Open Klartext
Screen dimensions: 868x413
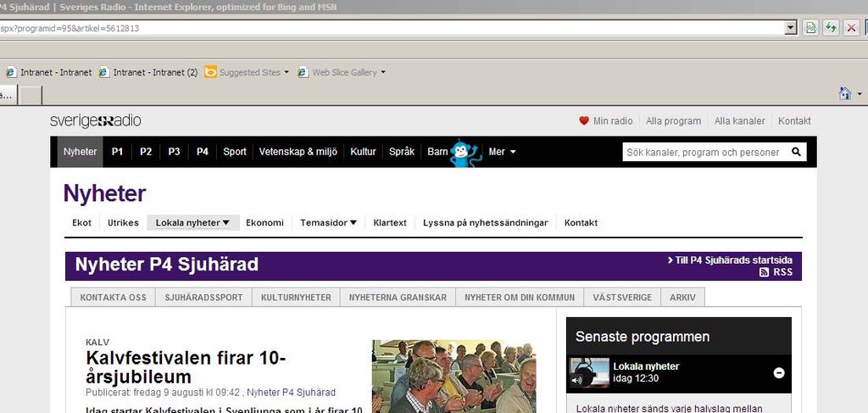390,222
